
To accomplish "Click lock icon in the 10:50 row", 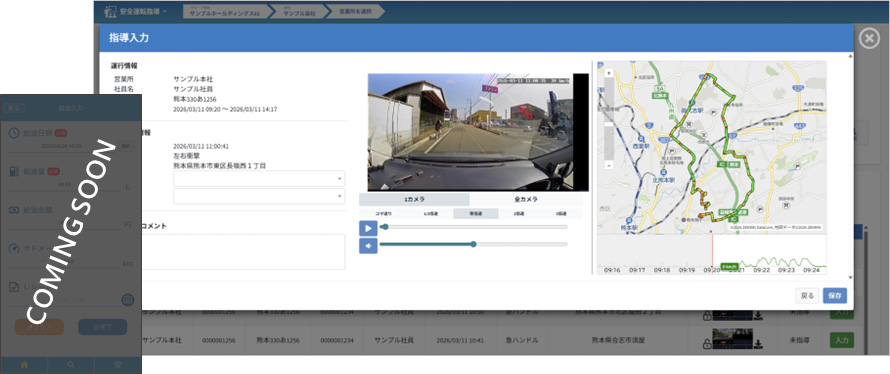I will (707, 316).
